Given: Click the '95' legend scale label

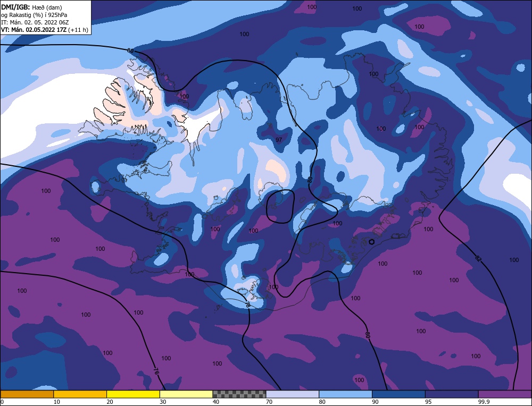Looking at the screenshot, I should click(428, 402).
